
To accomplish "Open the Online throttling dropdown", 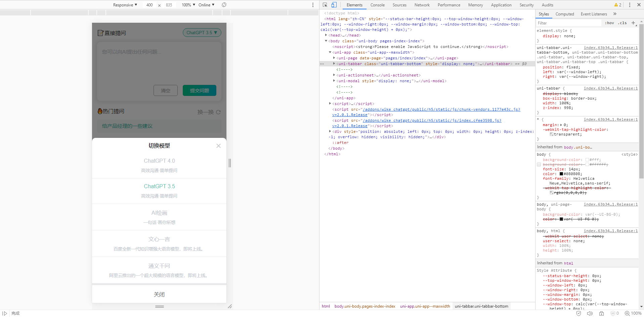I will pos(206,5).
